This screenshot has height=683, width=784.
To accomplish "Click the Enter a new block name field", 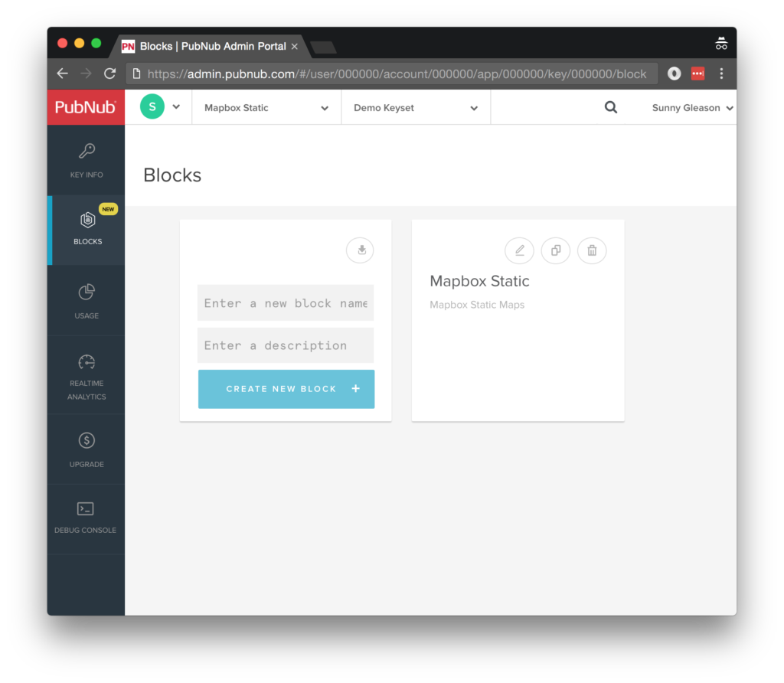I will pyautogui.click(x=285, y=302).
